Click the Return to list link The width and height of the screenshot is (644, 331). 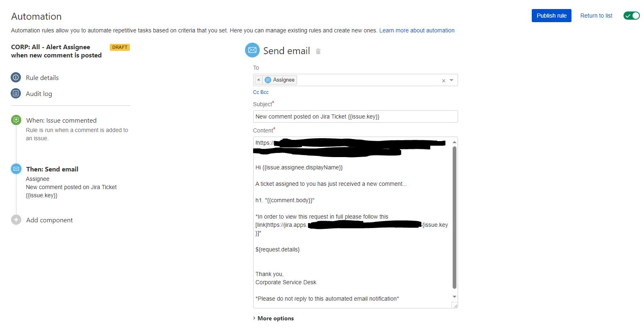coord(596,16)
